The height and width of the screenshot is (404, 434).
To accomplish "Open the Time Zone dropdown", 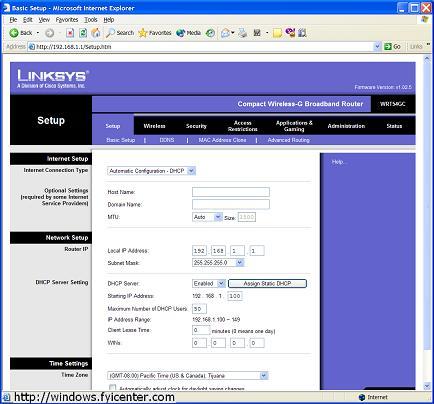I will pyautogui.click(x=264, y=376).
